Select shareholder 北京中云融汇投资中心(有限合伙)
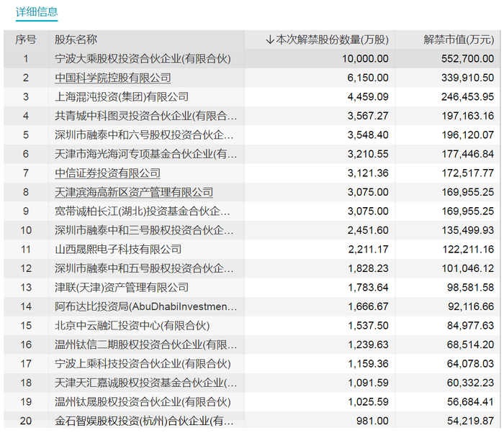This screenshot has height=433, width=504. [132, 325]
